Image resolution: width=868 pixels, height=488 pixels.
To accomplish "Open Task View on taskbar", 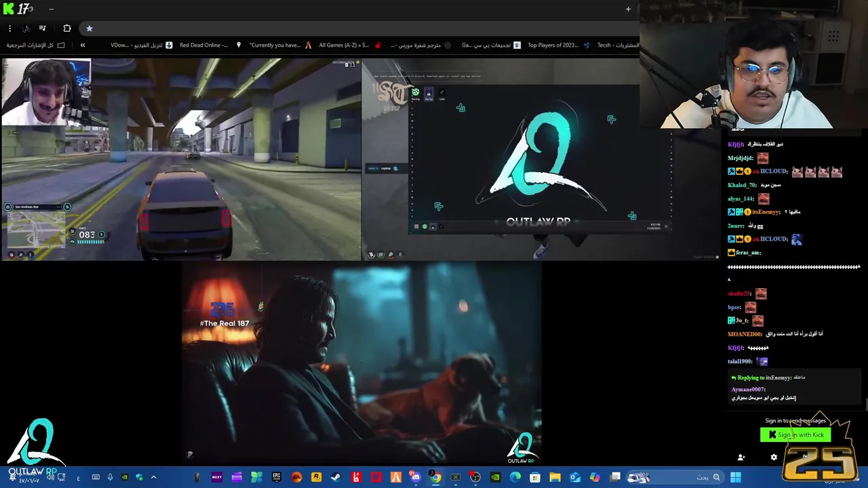I will point(615,477).
